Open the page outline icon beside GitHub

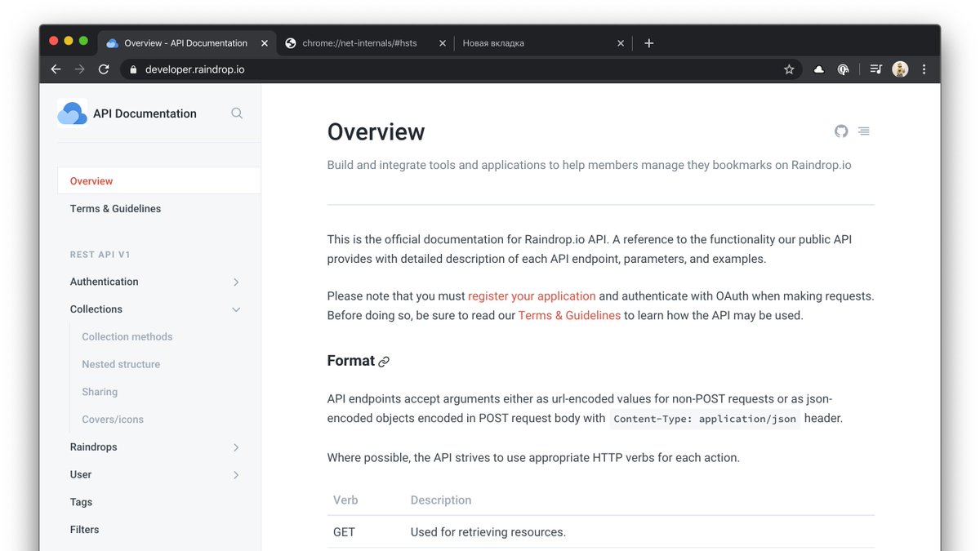(x=864, y=131)
